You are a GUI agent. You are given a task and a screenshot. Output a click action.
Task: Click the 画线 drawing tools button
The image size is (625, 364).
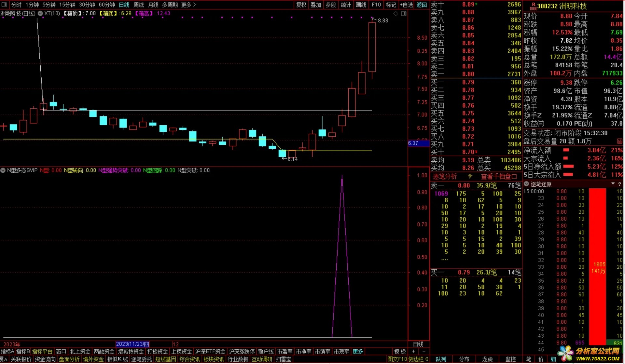coord(361,5)
